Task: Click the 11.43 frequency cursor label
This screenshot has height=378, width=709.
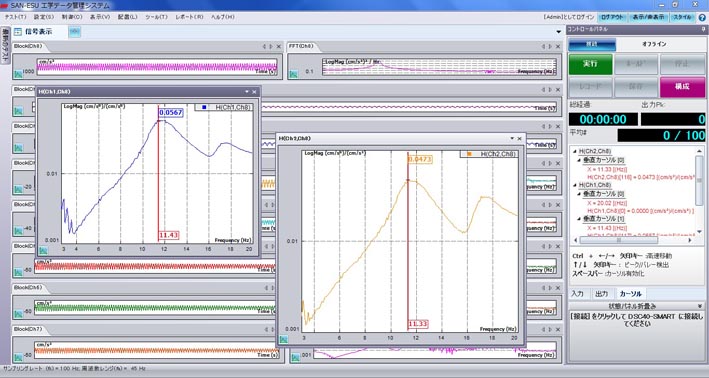Action: [x=169, y=235]
